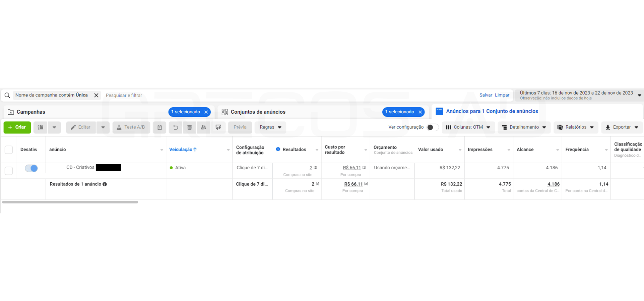Open the 'Últimos 7 dias' date range dropdown

(579, 95)
